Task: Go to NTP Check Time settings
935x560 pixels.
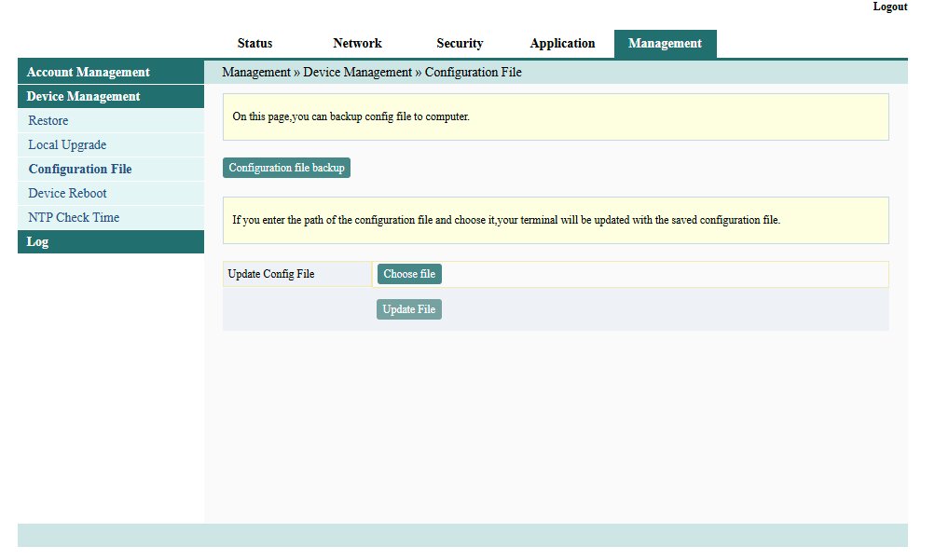Action: [74, 218]
